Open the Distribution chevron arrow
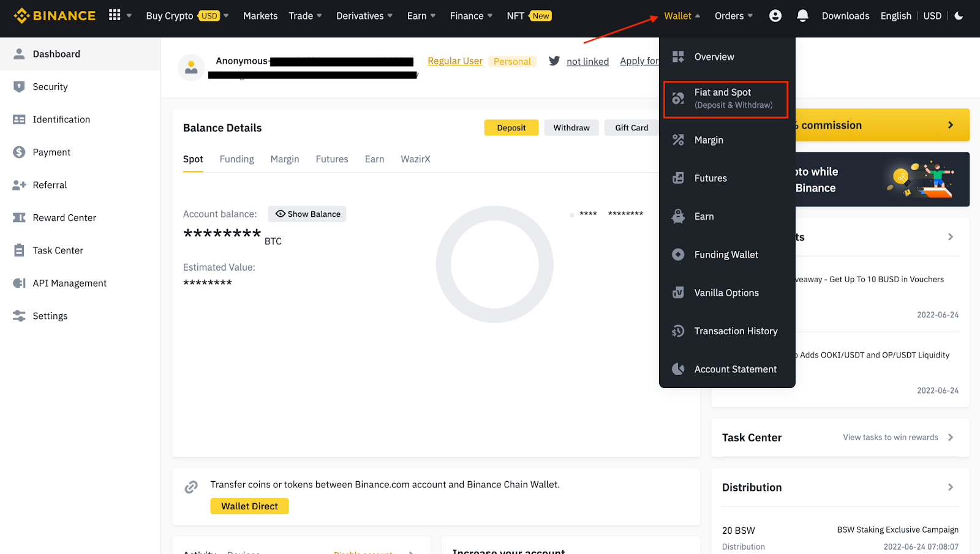 951,487
